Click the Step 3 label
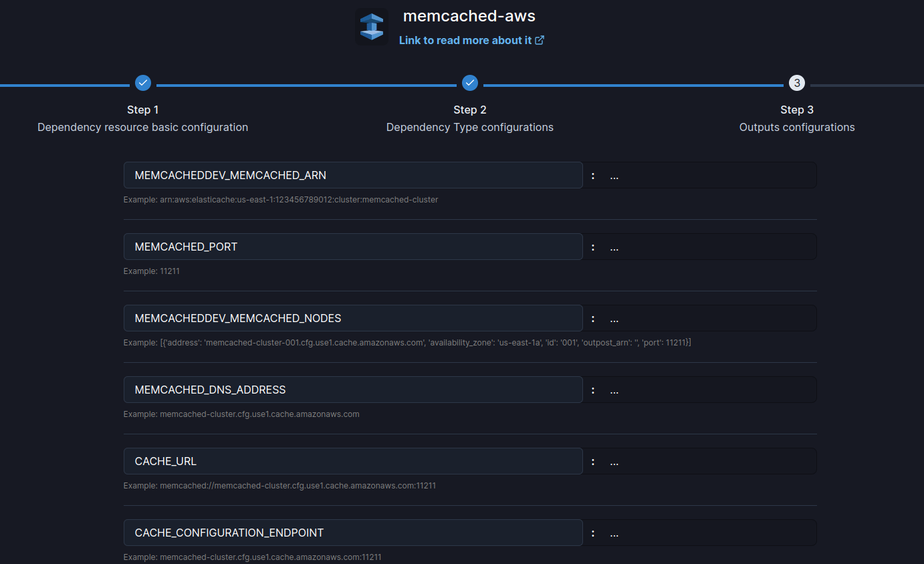This screenshot has width=924, height=564. click(797, 110)
